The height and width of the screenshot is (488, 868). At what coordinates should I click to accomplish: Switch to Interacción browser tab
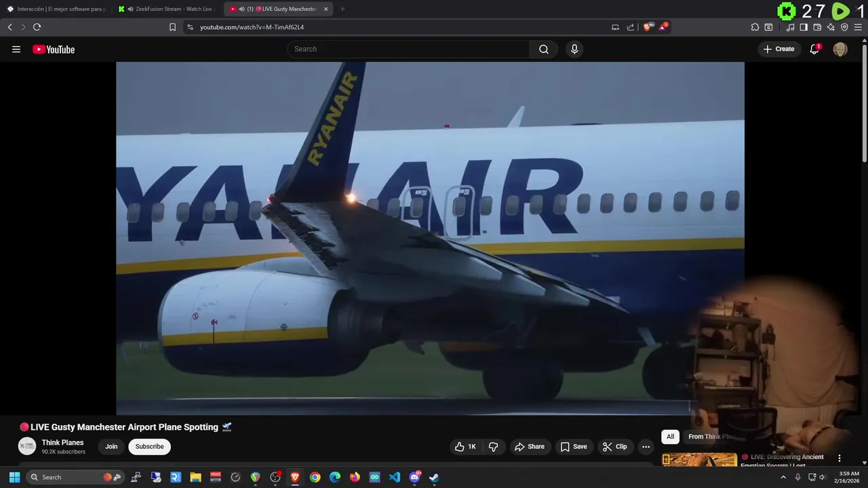pyautogui.click(x=56, y=9)
